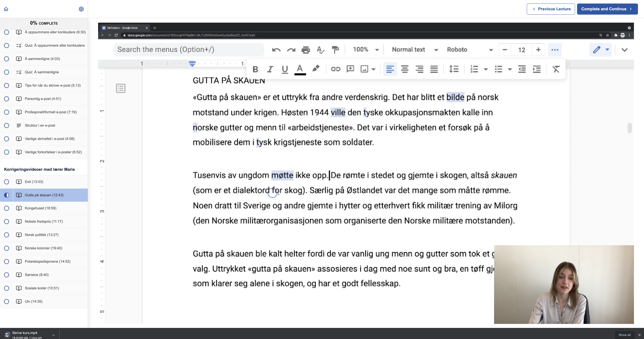
Task: Align text to the left
Action: coord(390,69)
